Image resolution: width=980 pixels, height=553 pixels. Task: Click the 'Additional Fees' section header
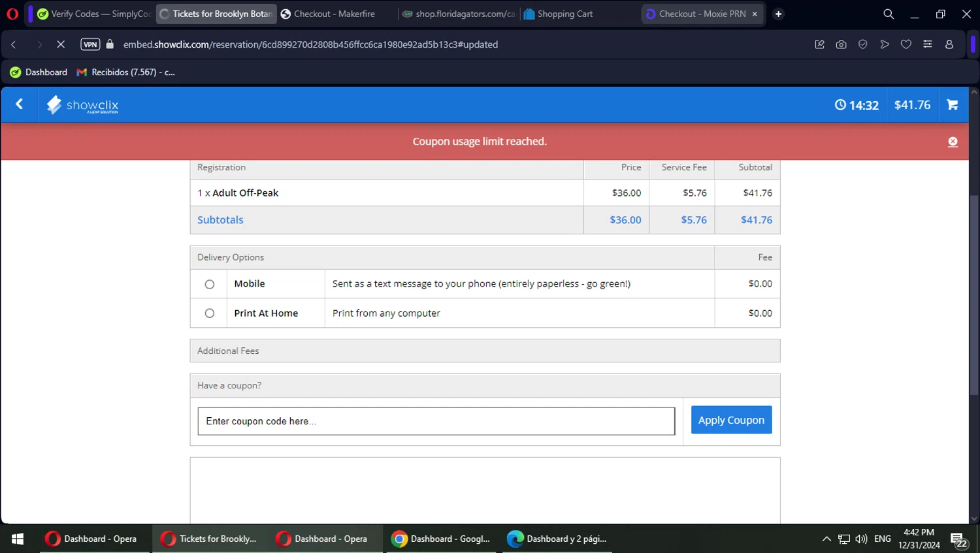(485, 351)
